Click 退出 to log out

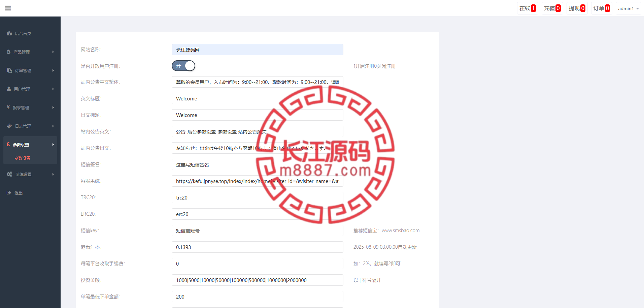[19, 193]
